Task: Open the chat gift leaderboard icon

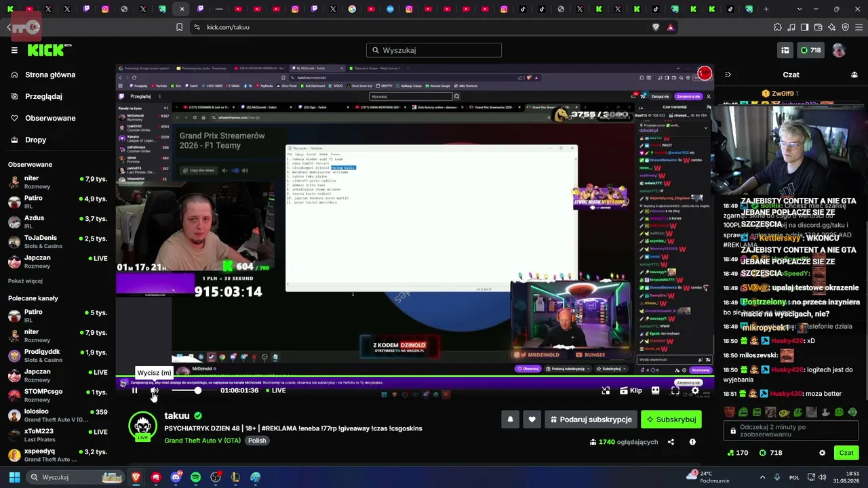Action: click(854, 75)
